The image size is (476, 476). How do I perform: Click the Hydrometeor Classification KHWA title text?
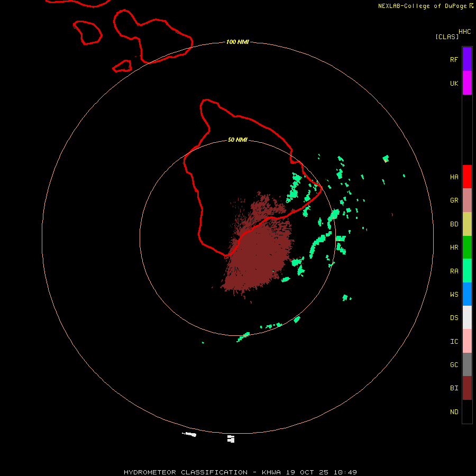240,472
